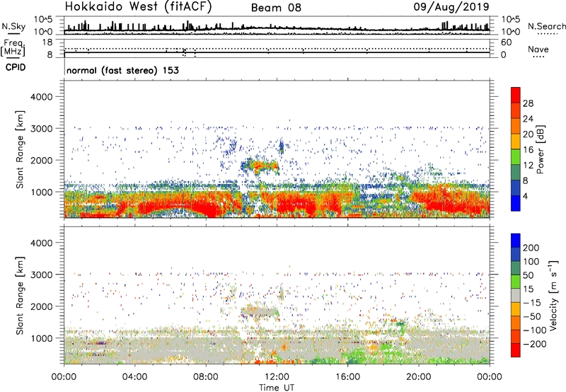Select 'normal (fast stereo) 153' mode text
Screen dimensions: 566x392
tap(122, 70)
